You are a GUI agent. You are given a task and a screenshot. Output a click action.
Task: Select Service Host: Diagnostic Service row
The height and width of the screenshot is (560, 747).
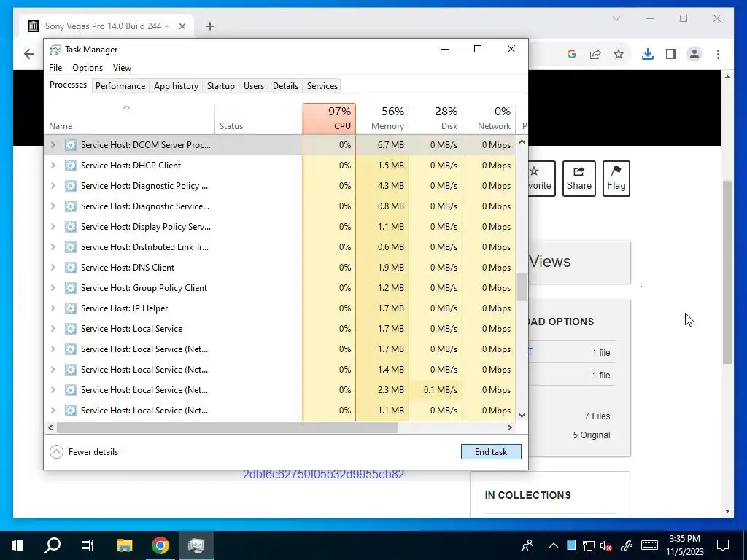(x=281, y=206)
